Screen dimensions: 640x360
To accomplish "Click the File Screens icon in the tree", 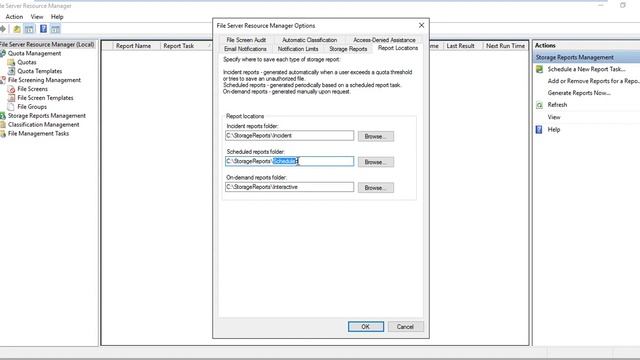I will (x=11, y=89).
